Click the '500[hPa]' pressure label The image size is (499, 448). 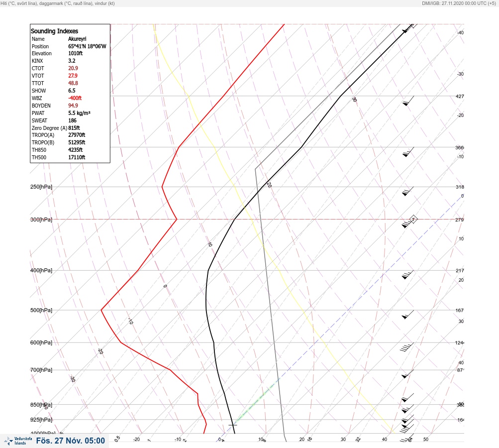pyautogui.click(x=41, y=310)
